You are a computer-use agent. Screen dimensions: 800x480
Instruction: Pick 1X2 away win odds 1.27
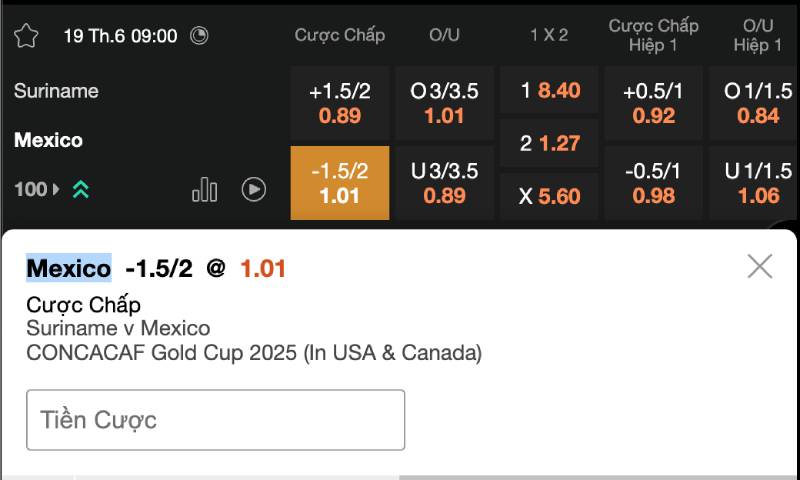coord(549,143)
